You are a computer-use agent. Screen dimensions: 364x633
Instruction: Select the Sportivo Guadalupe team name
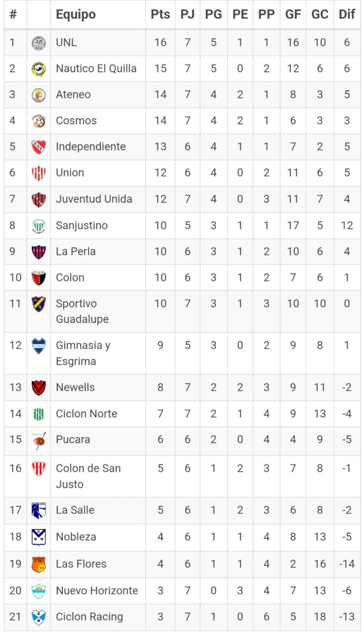point(82,311)
